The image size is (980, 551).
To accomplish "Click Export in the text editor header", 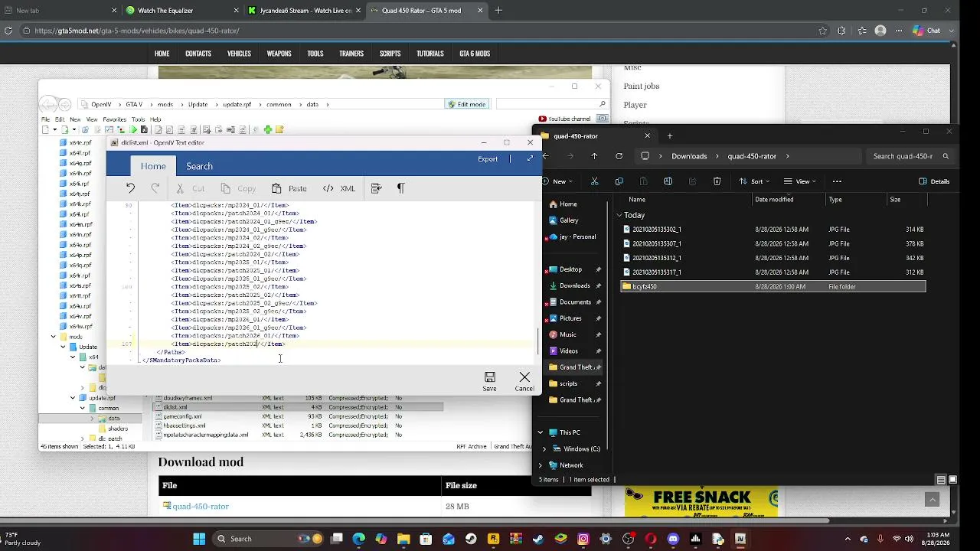I will tap(488, 159).
